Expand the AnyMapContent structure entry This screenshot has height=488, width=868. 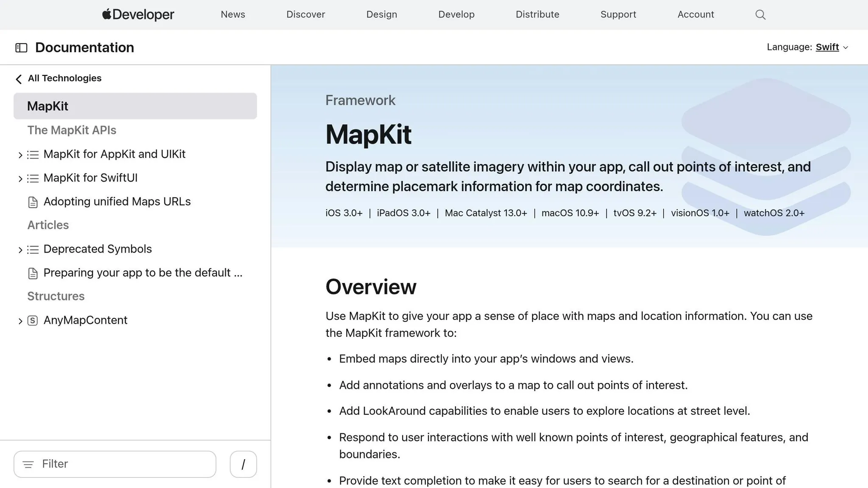point(20,321)
